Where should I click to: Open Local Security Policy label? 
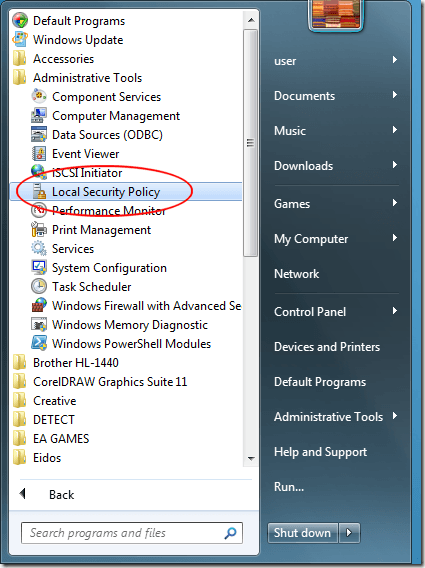106,192
